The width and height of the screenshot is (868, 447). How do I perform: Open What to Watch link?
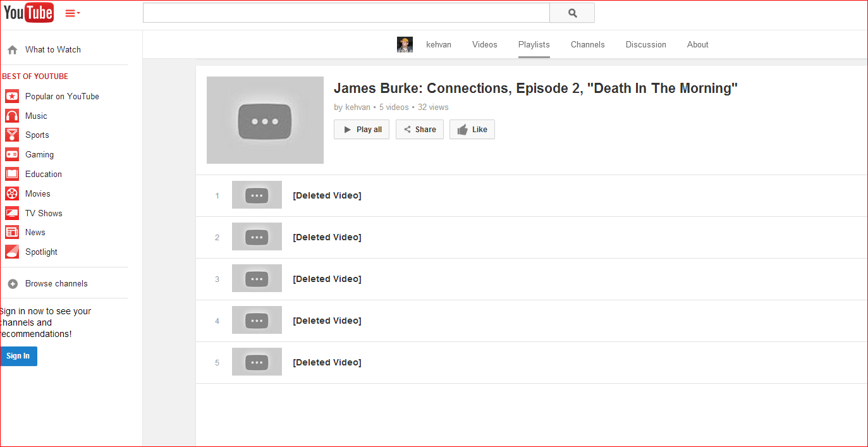pos(53,49)
